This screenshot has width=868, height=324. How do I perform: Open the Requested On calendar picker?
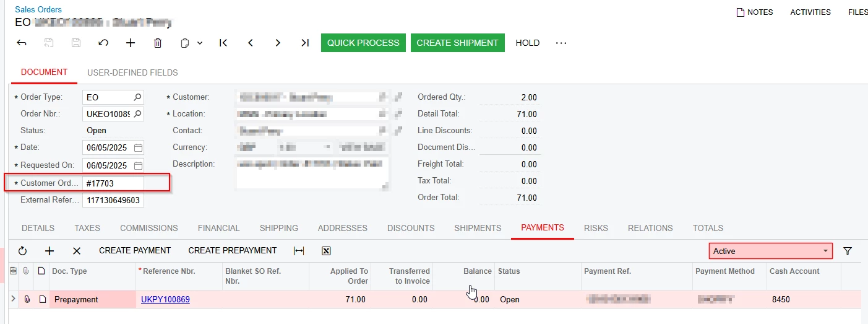[138, 165]
